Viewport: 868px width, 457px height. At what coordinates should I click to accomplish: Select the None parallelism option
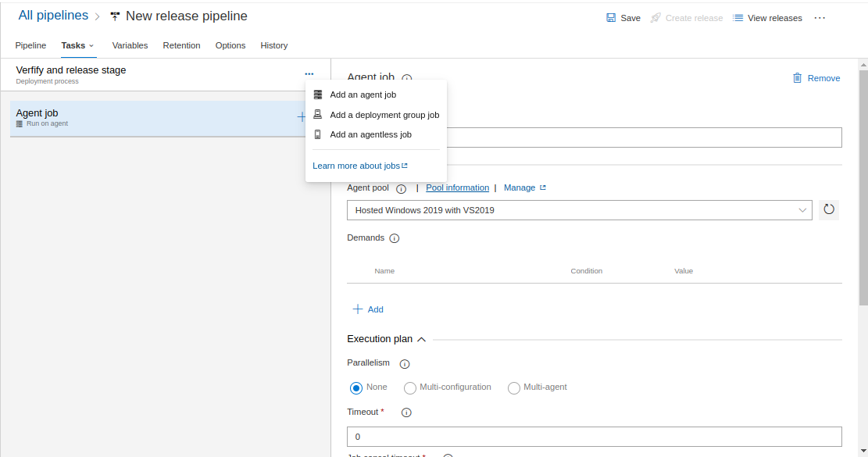coord(356,388)
